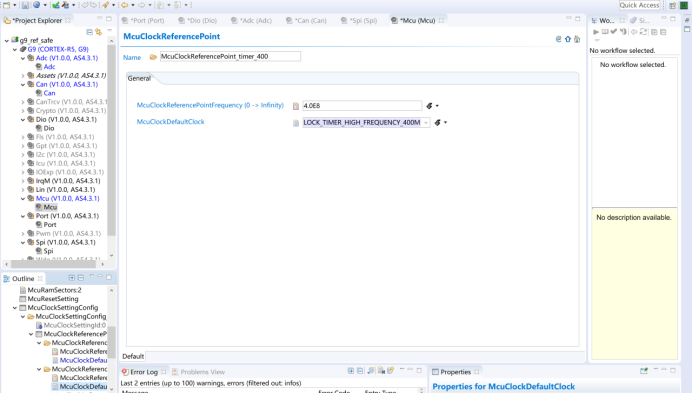
Task: Expand the IrqM (V1.0.0, AS4.3.1) node
Action: coord(23,181)
